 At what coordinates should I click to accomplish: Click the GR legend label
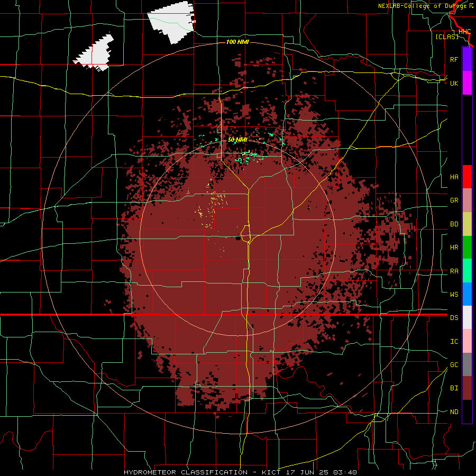pyautogui.click(x=454, y=200)
